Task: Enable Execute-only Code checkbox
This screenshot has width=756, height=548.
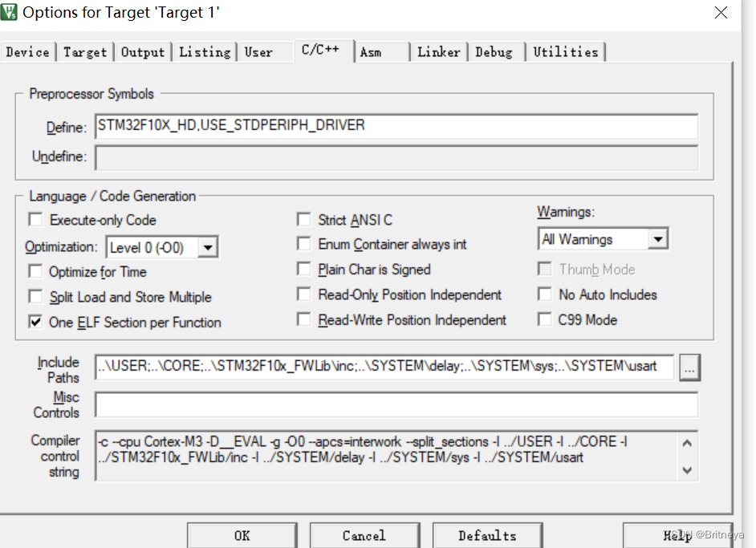Action: coord(35,220)
